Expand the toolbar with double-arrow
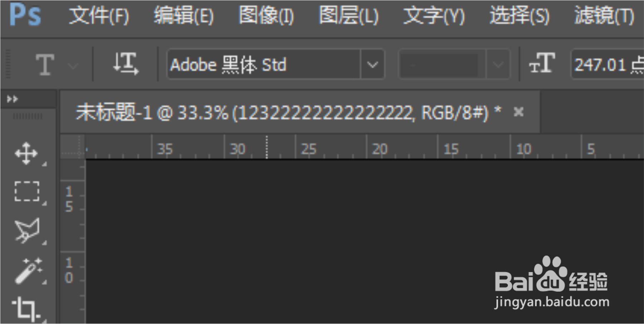The image size is (644, 324). tap(12, 99)
